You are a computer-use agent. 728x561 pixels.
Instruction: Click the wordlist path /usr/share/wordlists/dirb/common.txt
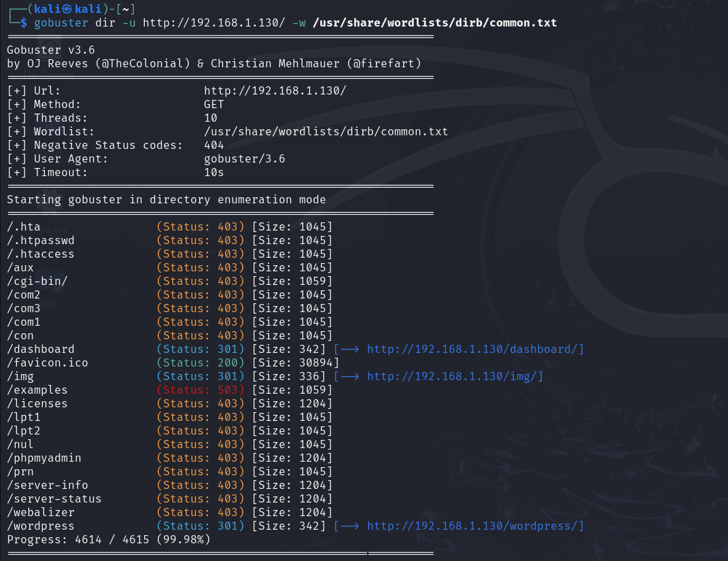[x=435, y=22]
